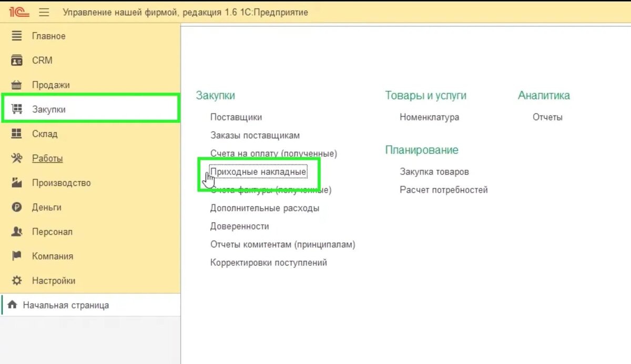Image resolution: width=631 pixels, height=364 pixels.
Task: Click the CRM contact card icon
Action: [17, 60]
